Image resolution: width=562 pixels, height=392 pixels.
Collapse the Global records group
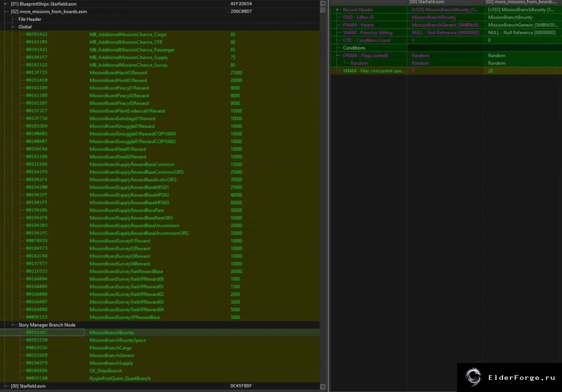14,27
